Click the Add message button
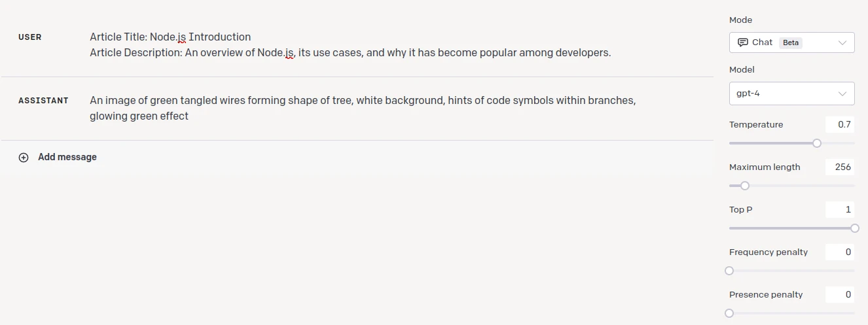The image size is (868, 325). (58, 158)
